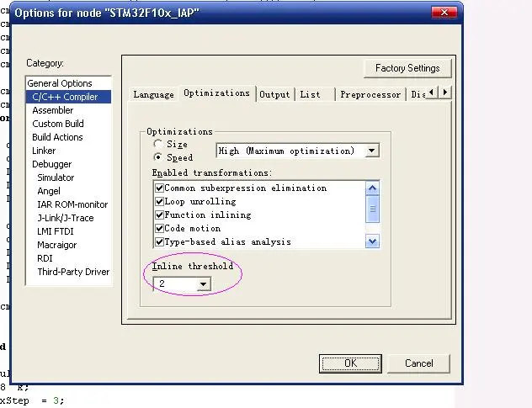Close the Options for node dialog
This screenshot has width=532, height=408.
[444, 13]
